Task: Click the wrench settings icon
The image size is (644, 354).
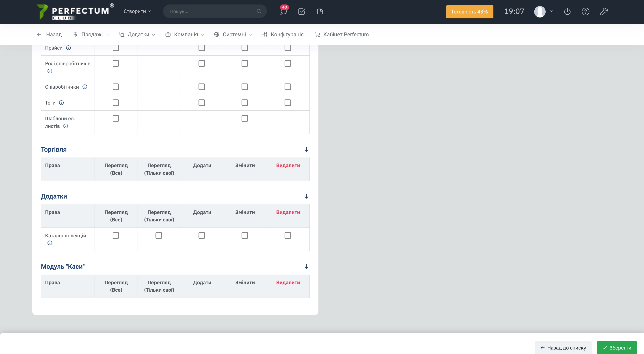Action: 604,11
